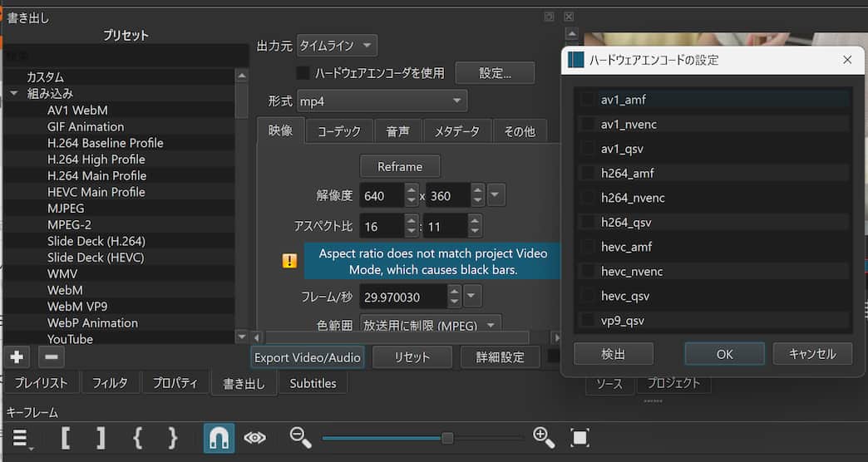Adjust aspect ratio 16 stepper

(x=411, y=226)
